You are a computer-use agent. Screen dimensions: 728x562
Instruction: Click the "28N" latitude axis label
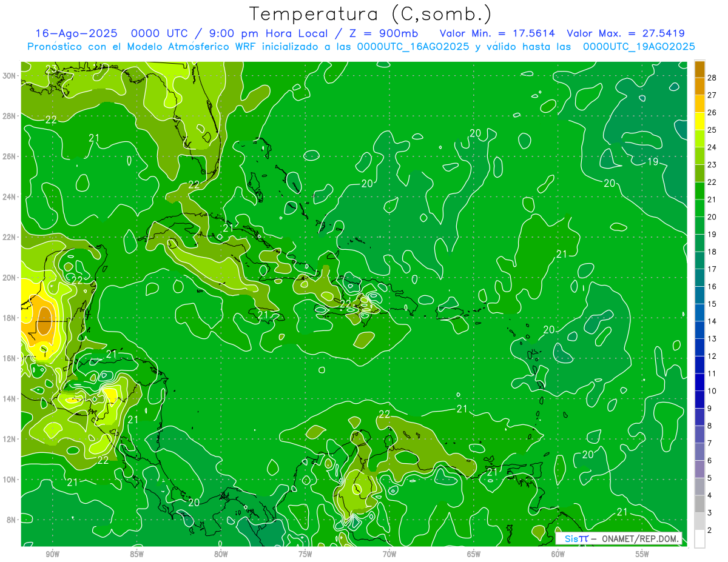coord(10,116)
